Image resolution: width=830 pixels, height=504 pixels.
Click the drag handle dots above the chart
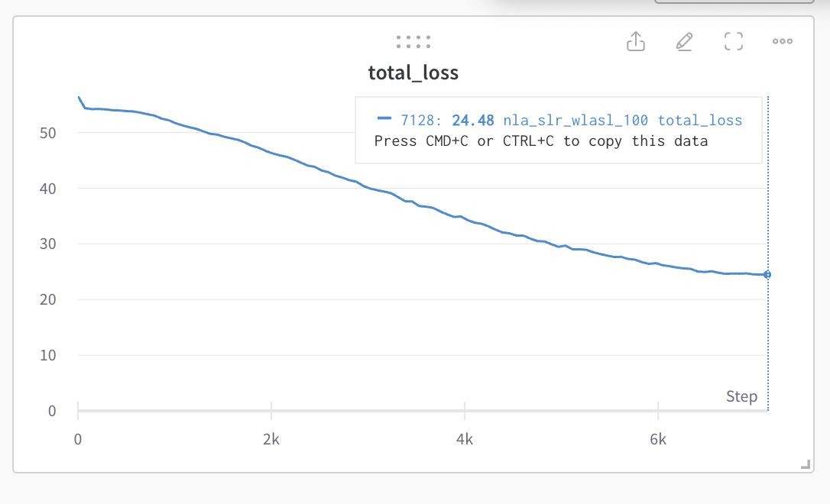tap(413, 41)
